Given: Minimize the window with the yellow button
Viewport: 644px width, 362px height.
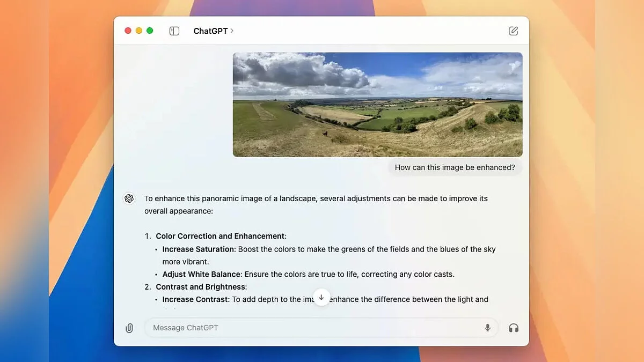Looking at the screenshot, I should pyautogui.click(x=139, y=31).
